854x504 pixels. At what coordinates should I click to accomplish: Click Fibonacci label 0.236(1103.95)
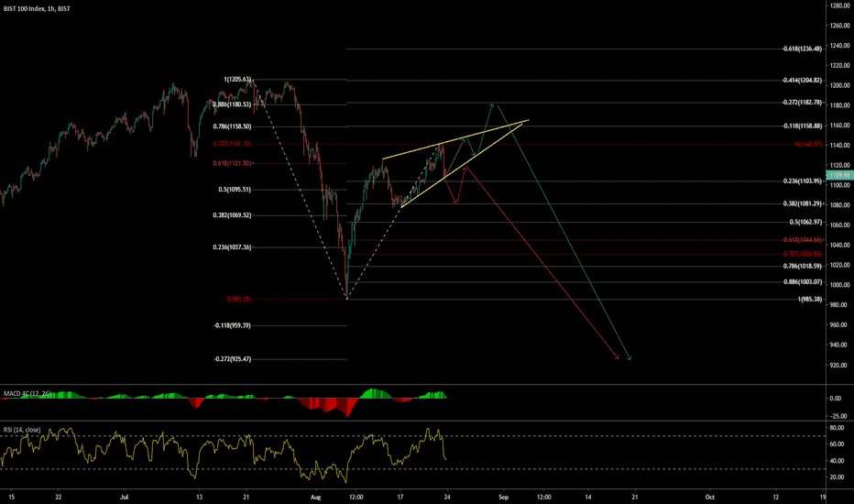point(803,181)
